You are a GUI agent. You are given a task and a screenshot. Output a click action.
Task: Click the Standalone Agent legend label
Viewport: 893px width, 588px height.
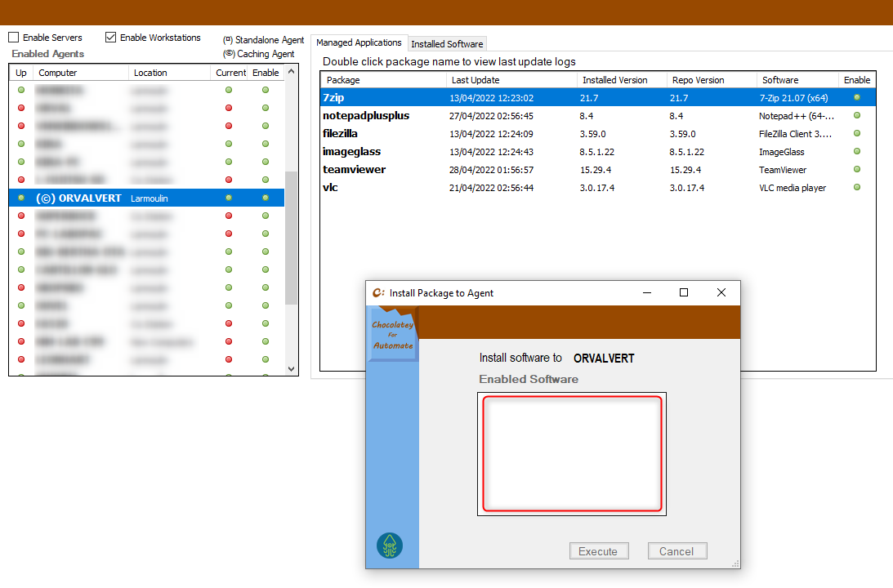pyautogui.click(x=264, y=40)
